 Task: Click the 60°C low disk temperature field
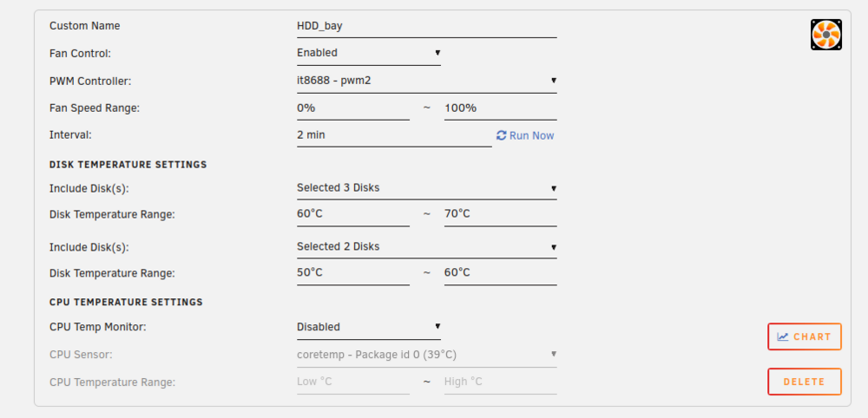pyautogui.click(x=353, y=214)
